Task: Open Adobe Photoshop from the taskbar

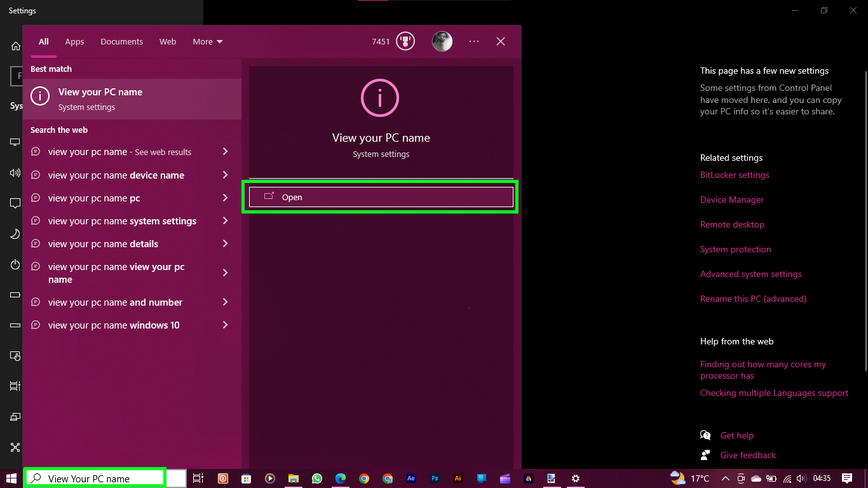Action: pos(435,478)
